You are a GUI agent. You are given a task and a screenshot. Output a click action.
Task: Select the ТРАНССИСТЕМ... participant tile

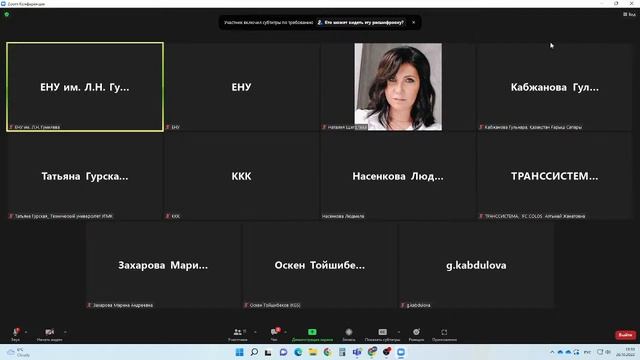pyautogui.click(x=555, y=176)
